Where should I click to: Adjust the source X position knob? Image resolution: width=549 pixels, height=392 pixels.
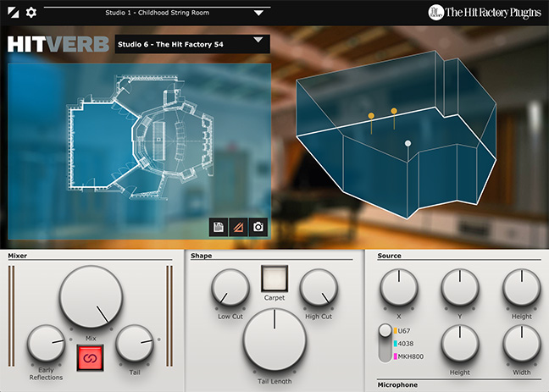coord(399,288)
